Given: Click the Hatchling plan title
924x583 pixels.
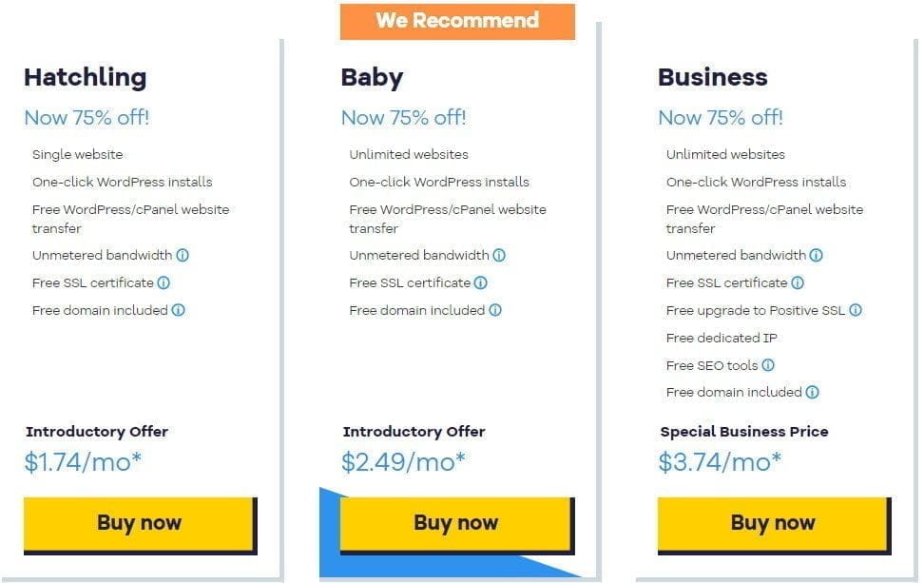Looking at the screenshot, I should pyautogui.click(x=84, y=78).
